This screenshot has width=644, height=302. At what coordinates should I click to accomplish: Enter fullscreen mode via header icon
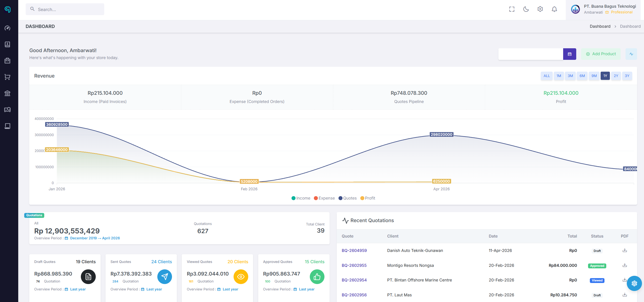512,9
